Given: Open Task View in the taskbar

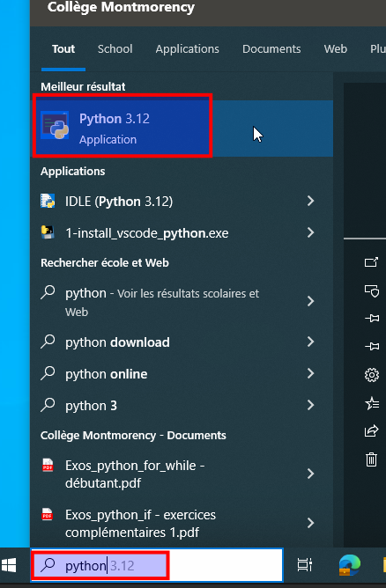Looking at the screenshot, I should 305,565.
